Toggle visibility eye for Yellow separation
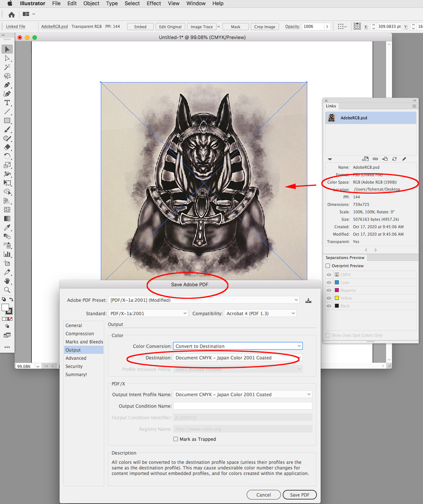The image size is (423, 504). (x=329, y=298)
